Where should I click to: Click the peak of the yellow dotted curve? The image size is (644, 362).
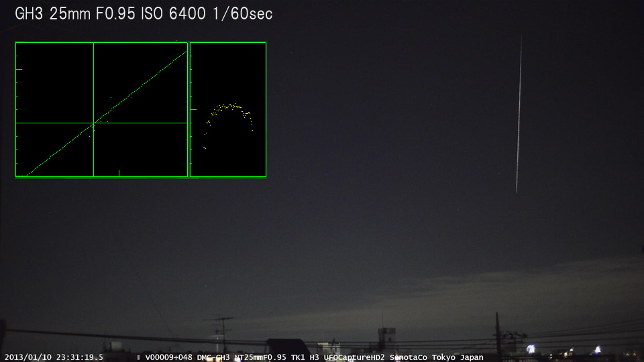(229, 105)
